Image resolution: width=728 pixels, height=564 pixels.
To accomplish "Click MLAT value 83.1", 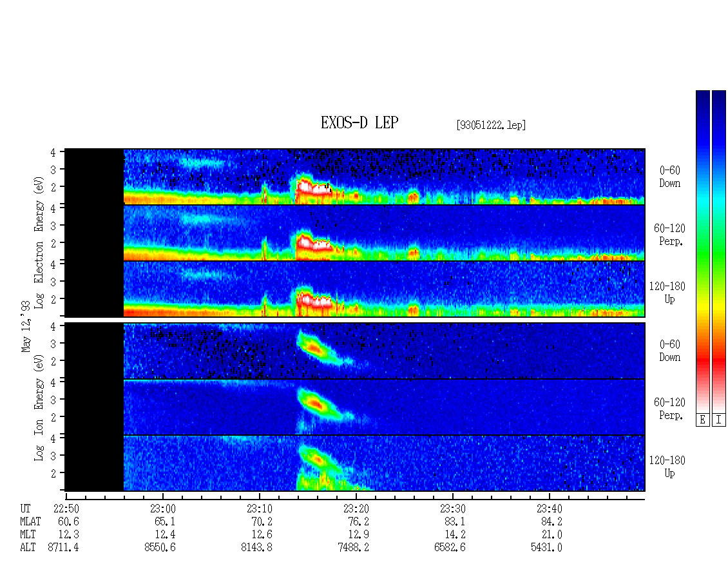I will tap(455, 521).
